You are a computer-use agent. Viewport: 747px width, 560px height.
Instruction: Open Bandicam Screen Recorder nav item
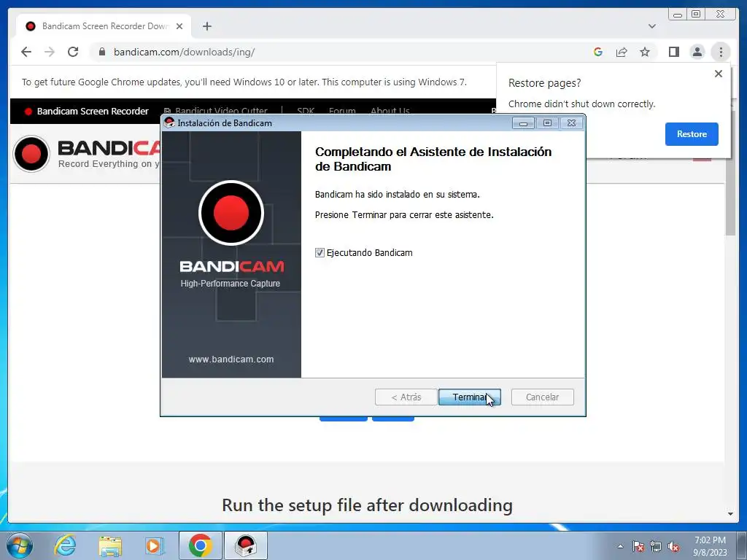86,111
